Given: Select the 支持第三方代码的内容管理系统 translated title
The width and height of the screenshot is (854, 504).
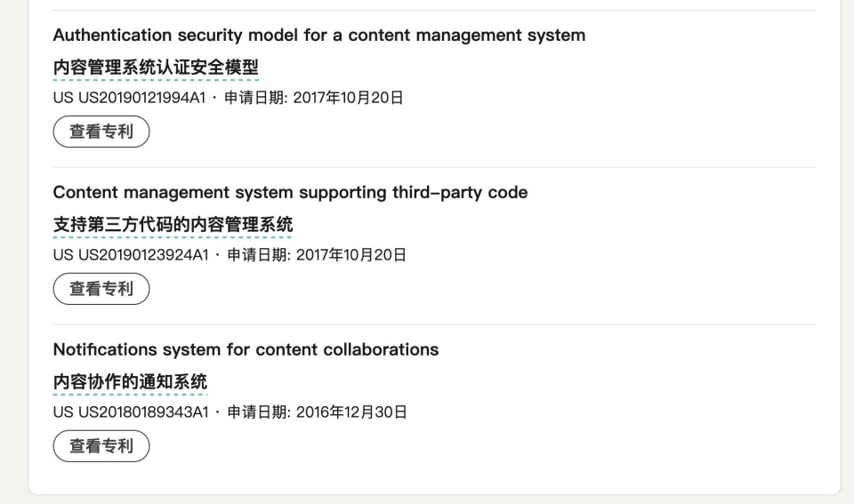Looking at the screenshot, I should point(173,225).
